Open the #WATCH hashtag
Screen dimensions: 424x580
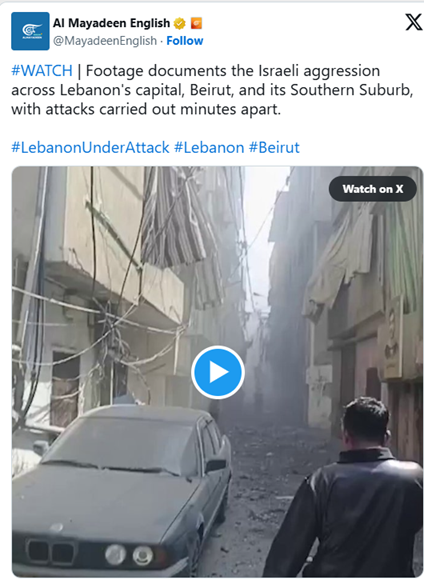click(42, 71)
